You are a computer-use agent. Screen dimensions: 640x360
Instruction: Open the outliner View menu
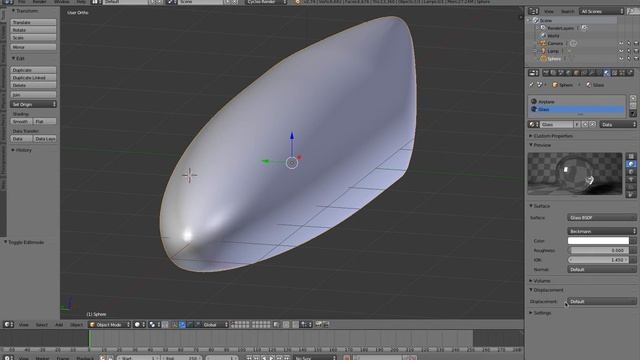click(549, 11)
